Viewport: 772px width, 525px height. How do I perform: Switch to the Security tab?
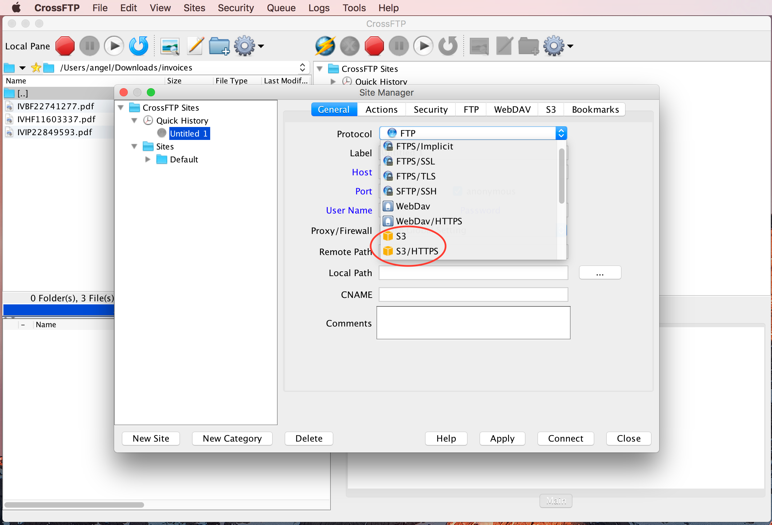[430, 110]
